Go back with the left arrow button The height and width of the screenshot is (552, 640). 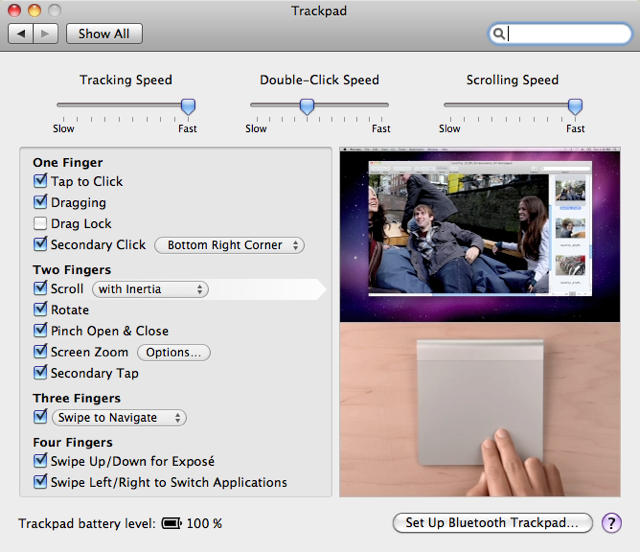click(x=21, y=33)
